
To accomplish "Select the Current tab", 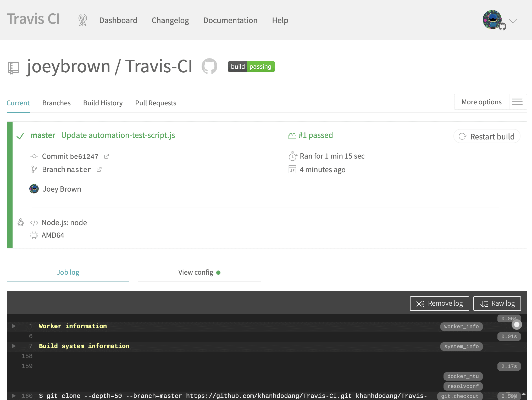I will coord(18,103).
